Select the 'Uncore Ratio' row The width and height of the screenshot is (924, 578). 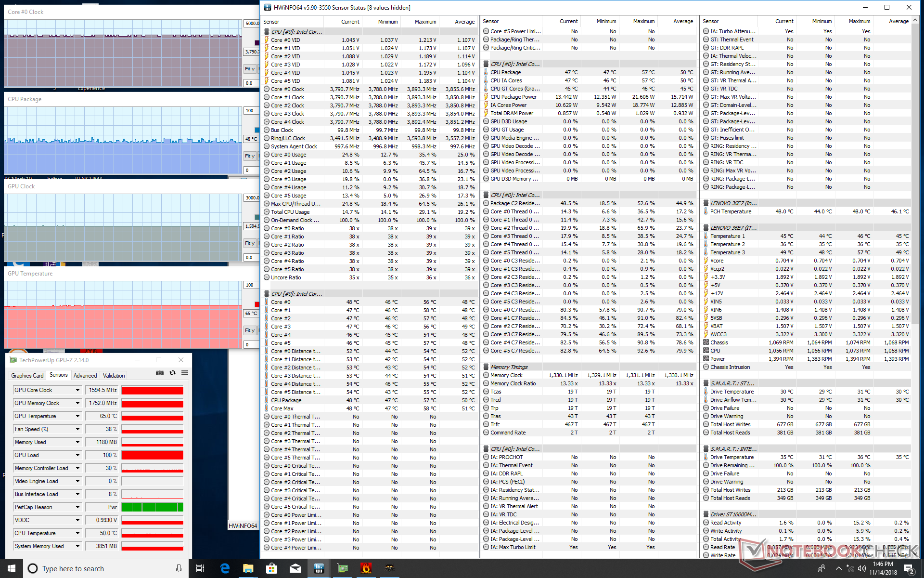370,277
